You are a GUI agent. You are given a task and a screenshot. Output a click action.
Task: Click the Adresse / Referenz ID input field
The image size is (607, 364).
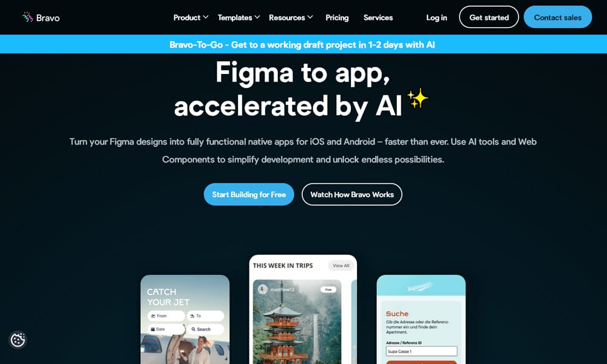point(421,351)
